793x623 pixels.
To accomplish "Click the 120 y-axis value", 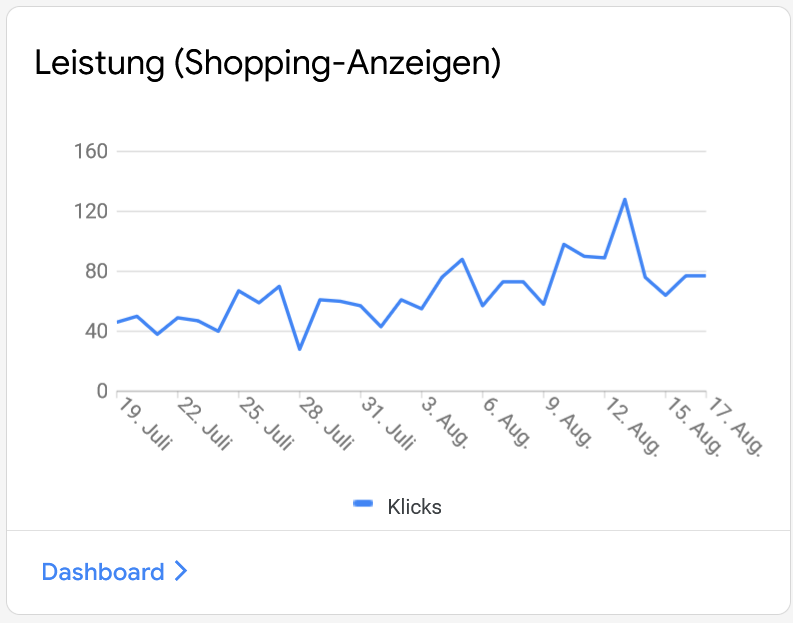I will point(91,211).
